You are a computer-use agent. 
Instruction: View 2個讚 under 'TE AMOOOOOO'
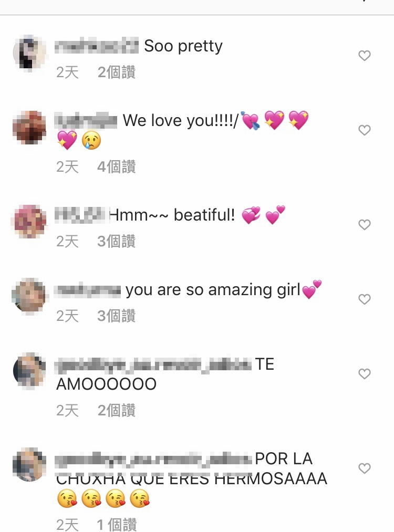(117, 411)
